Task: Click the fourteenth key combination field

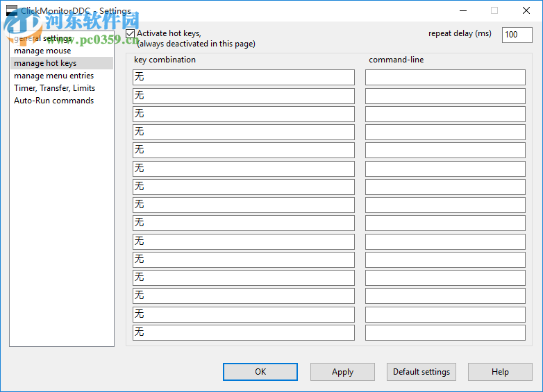Action: (244, 314)
